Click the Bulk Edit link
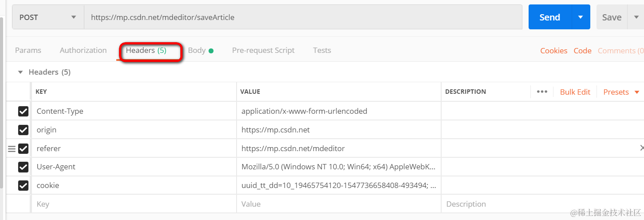644x220 pixels. (x=575, y=92)
